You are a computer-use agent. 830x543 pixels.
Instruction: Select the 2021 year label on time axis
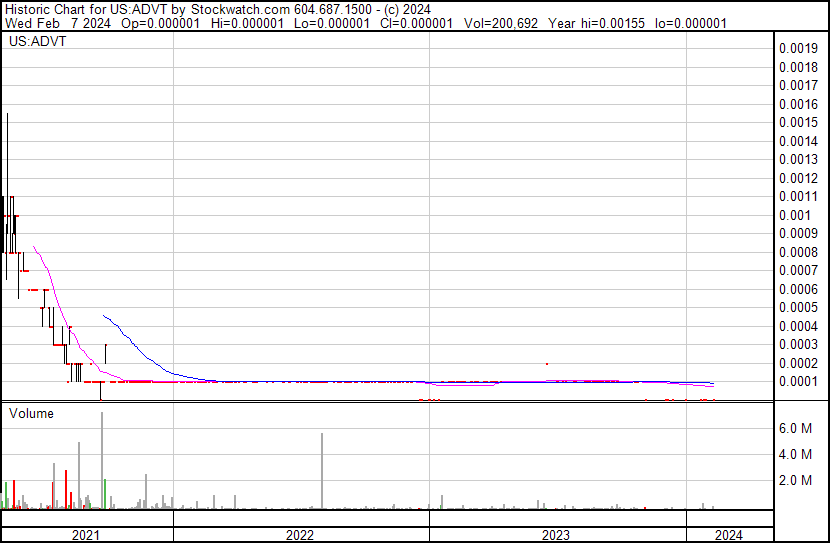point(87,535)
